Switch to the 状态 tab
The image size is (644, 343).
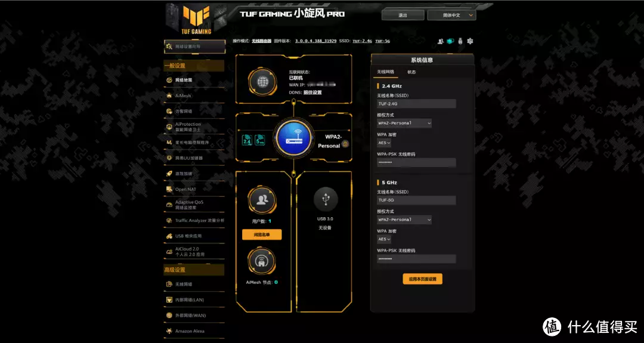(x=411, y=72)
